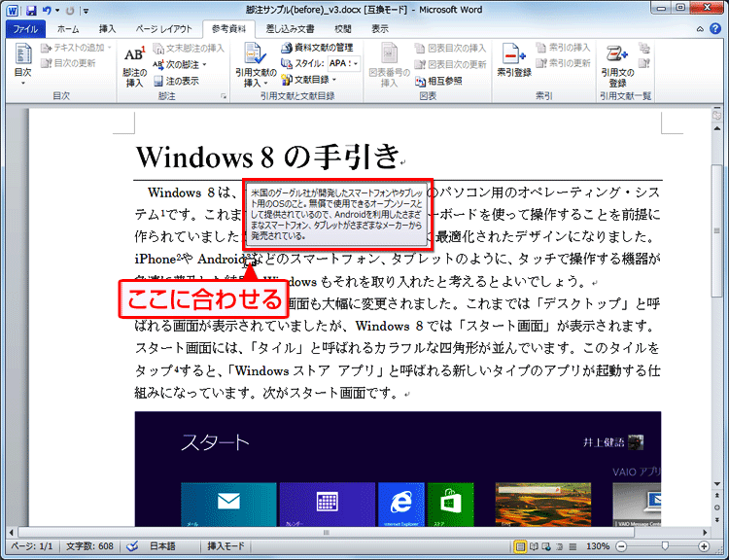Open the 校閲 tab
The width and height of the screenshot is (729, 560).
(343, 29)
